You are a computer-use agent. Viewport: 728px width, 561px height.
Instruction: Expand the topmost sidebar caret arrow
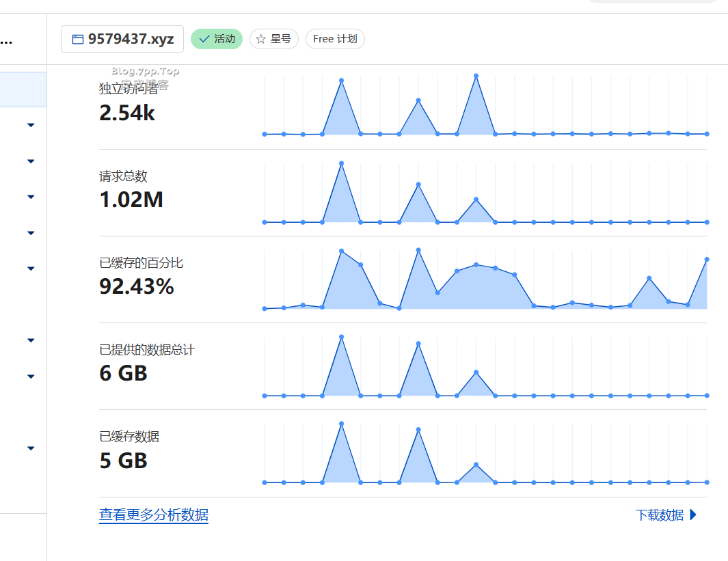[x=31, y=125]
